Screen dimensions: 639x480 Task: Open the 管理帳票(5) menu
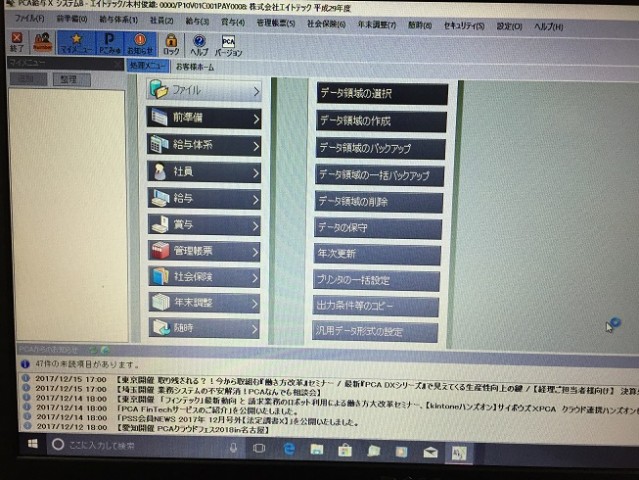(x=276, y=23)
